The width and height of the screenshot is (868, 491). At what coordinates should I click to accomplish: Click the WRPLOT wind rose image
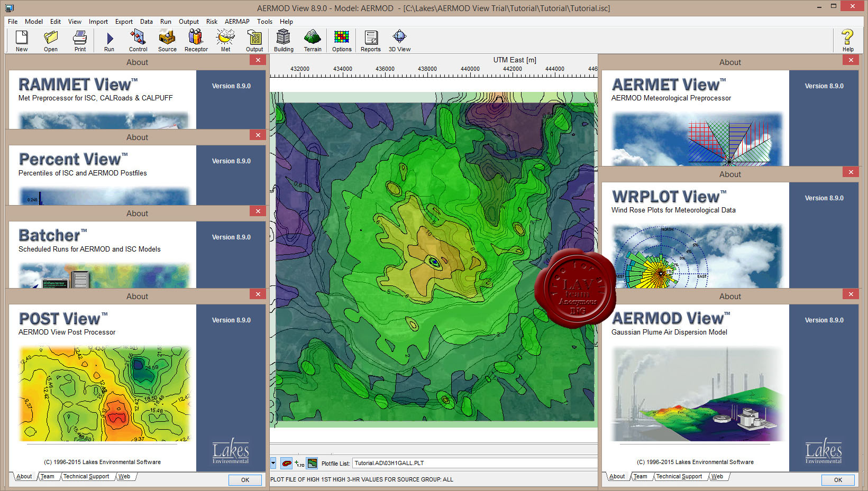pyautogui.click(x=697, y=256)
